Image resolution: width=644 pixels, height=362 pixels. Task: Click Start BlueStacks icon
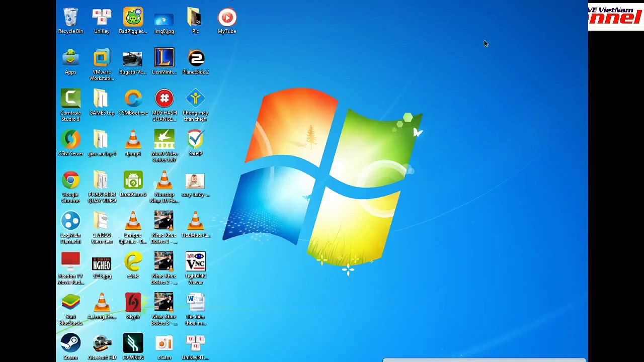(x=70, y=309)
